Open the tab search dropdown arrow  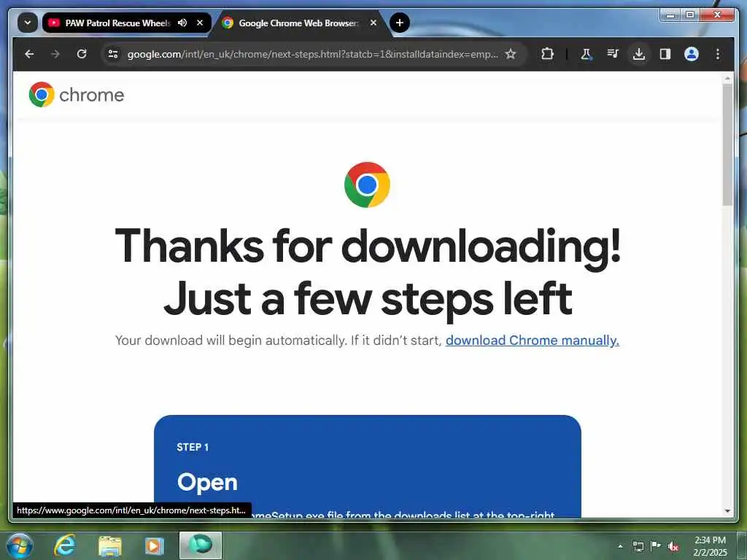(28, 23)
